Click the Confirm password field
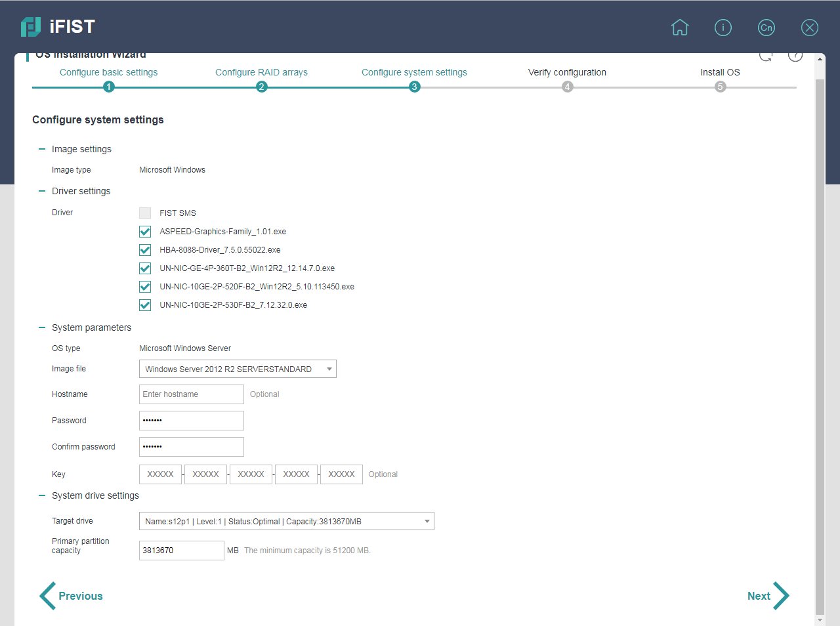840x626 pixels. point(192,447)
